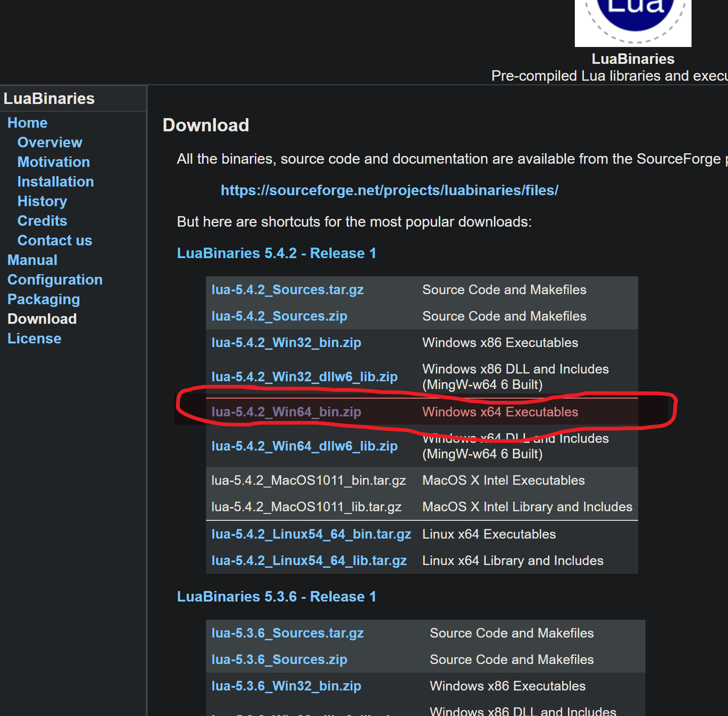Click the Lua logo image
This screenshot has width=728, height=716.
click(x=633, y=23)
